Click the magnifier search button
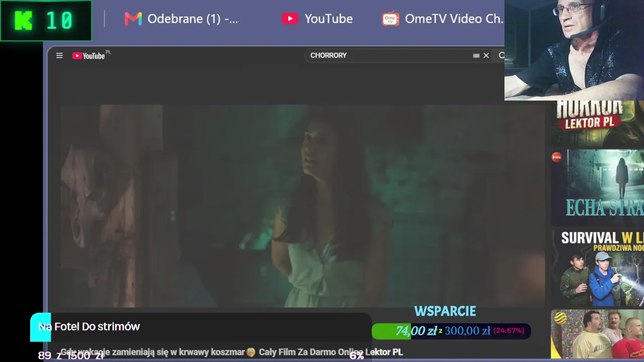This screenshot has width=644, height=362. [x=501, y=56]
